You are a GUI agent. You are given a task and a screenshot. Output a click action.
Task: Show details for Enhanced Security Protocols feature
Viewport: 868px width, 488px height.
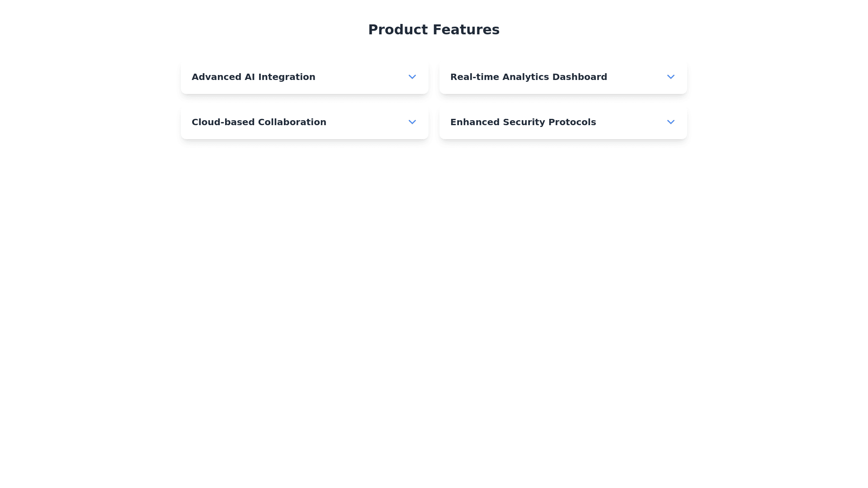pyautogui.click(x=563, y=122)
